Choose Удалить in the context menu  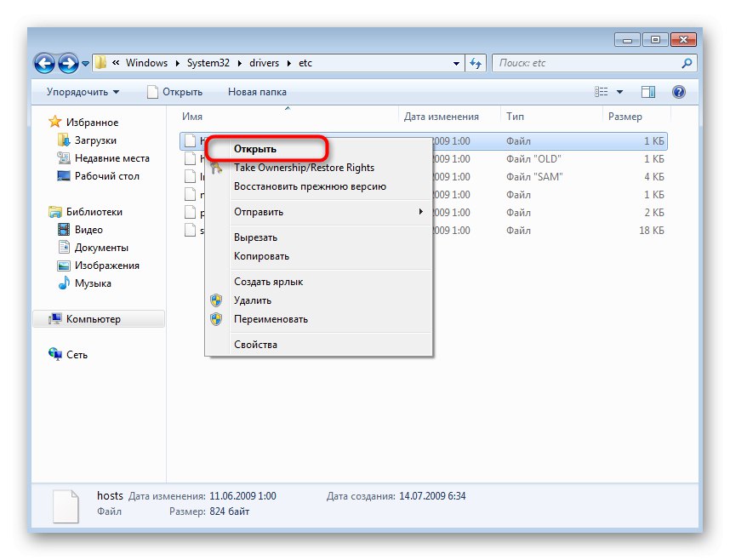point(318,300)
